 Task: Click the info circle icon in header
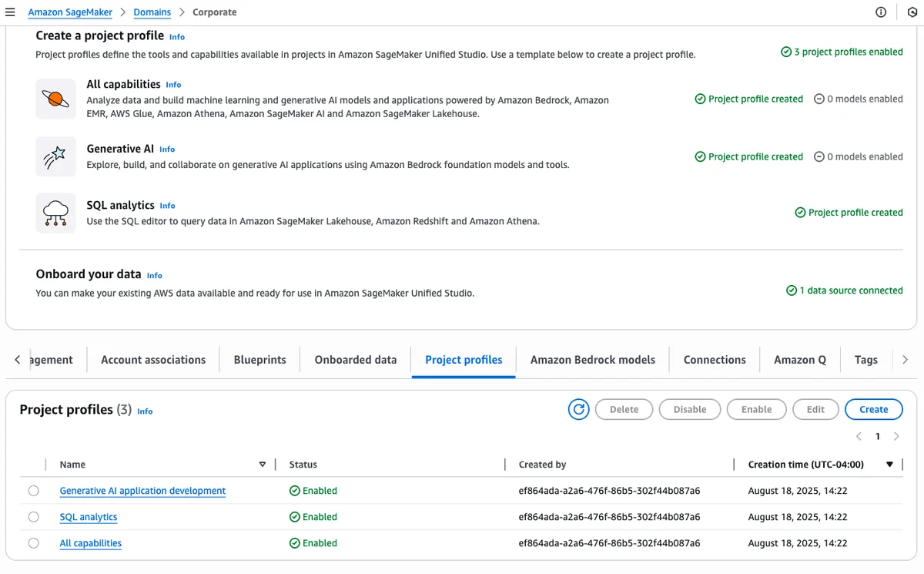pyautogui.click(x=881, y=12)
